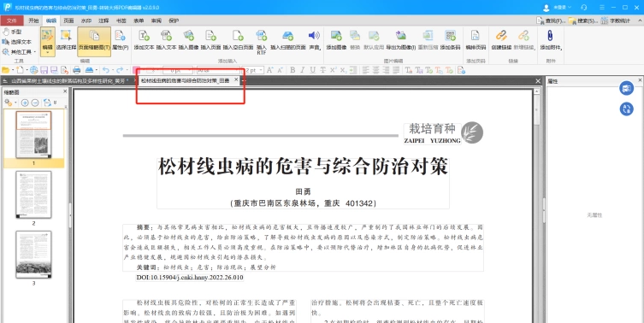Select the 手型 hand tool
Screen dimensions: 644x323
12,32
